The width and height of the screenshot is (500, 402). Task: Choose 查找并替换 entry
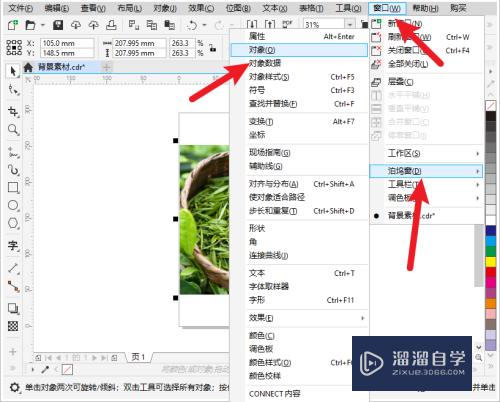click(299, 104)
